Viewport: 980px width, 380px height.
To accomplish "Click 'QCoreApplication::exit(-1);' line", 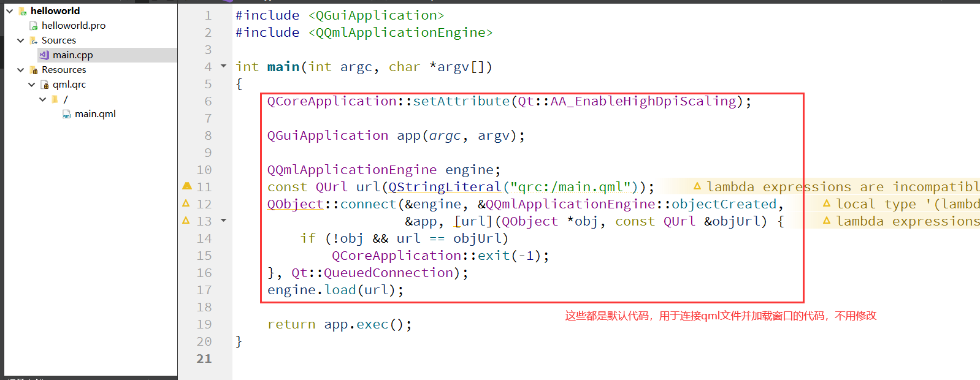I will (x=440, y=256).
